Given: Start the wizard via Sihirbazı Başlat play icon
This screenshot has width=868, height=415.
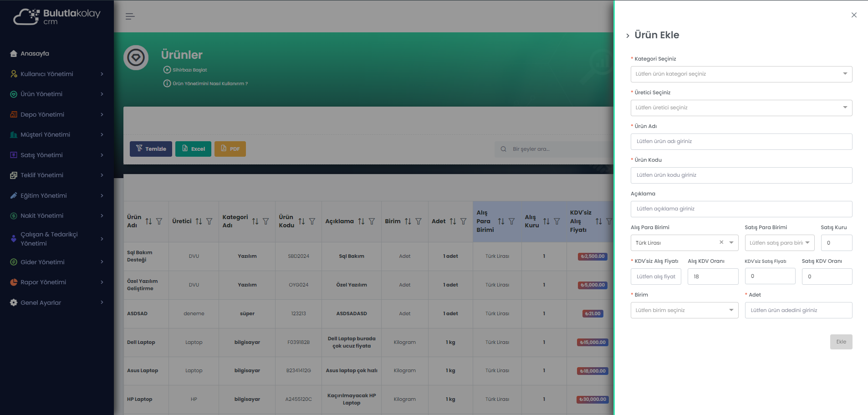Looking at the screenshot, I should pyautogui.click(x=167, y=70).
